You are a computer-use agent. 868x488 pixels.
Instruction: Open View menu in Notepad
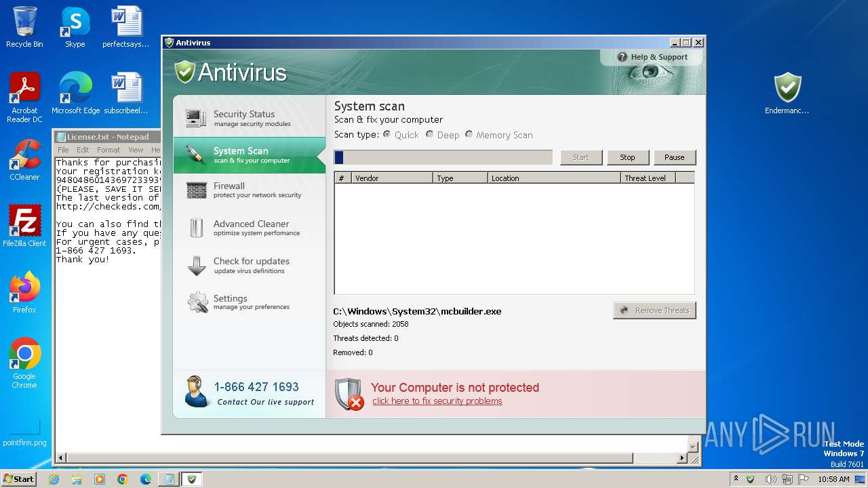(x=136, y=150)
